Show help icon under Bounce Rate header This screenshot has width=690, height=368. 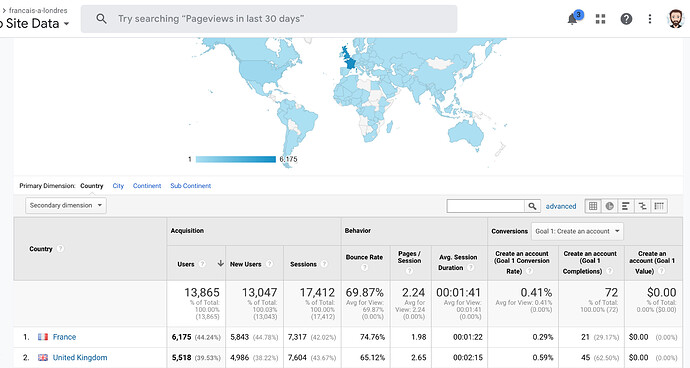pyautogui.click(x=364, y=268)
